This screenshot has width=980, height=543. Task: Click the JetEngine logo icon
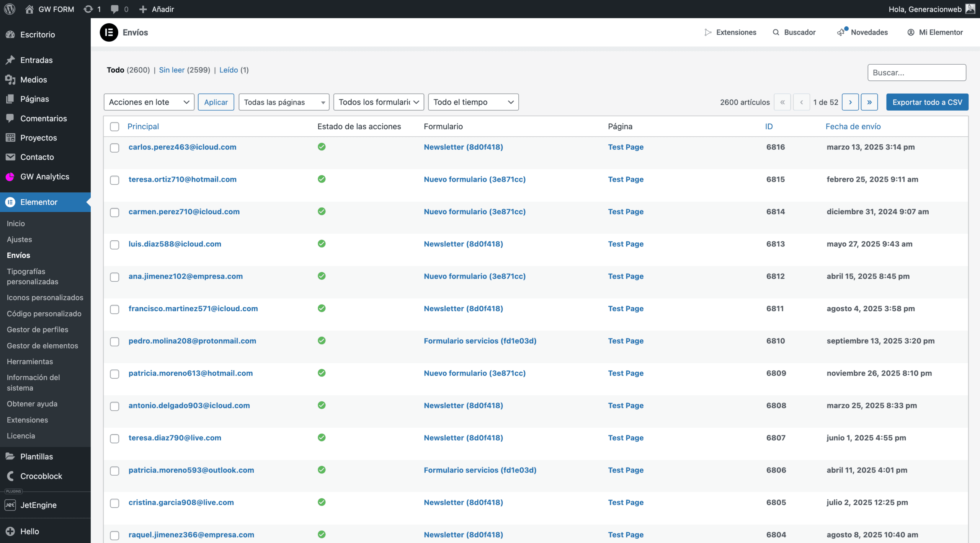pos(10,505)
